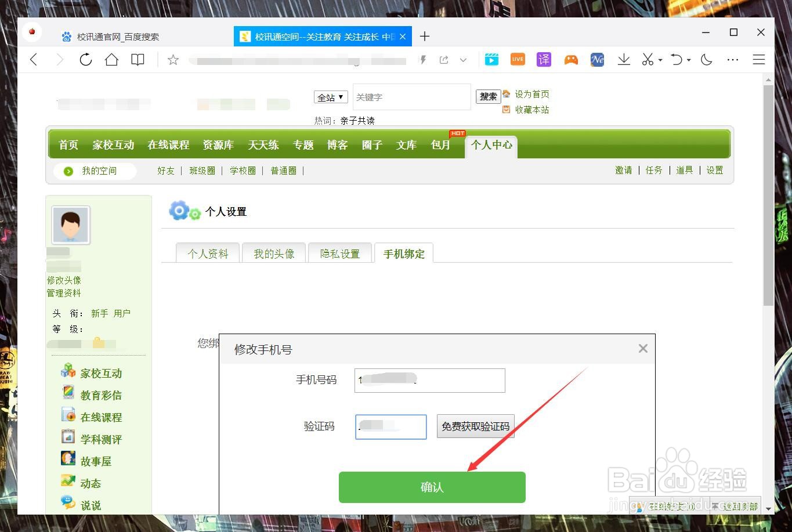Screen dimensions: 792x532
Task: Click the 免费获取验证码 button
Action: pyautogui.click(x=476, y=426)
